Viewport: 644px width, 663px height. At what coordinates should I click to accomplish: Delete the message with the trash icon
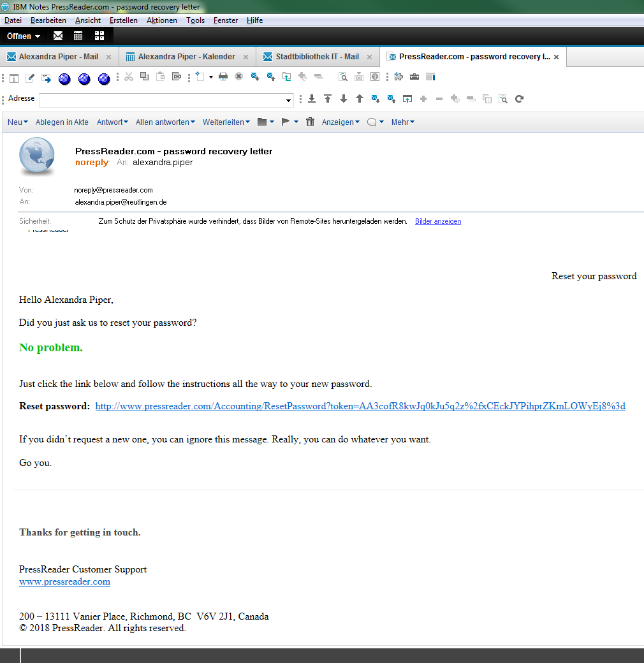click(310, 122)
